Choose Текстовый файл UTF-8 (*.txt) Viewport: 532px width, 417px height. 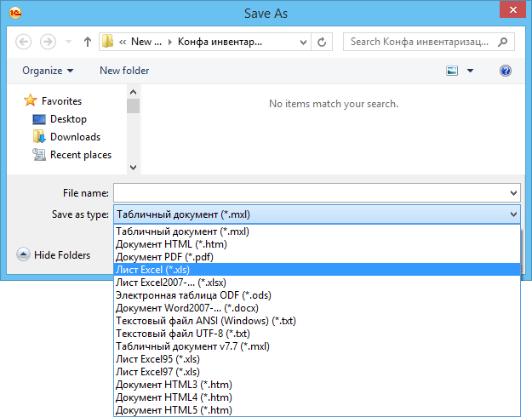pos(317,334)
